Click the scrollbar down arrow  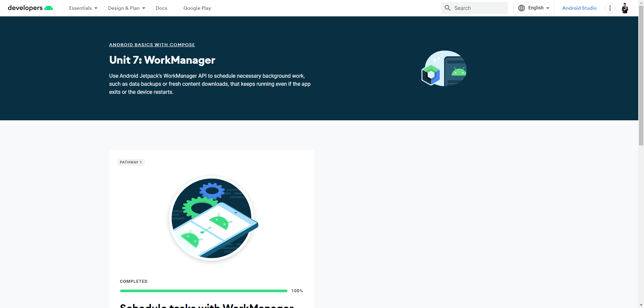coord(641,305)
